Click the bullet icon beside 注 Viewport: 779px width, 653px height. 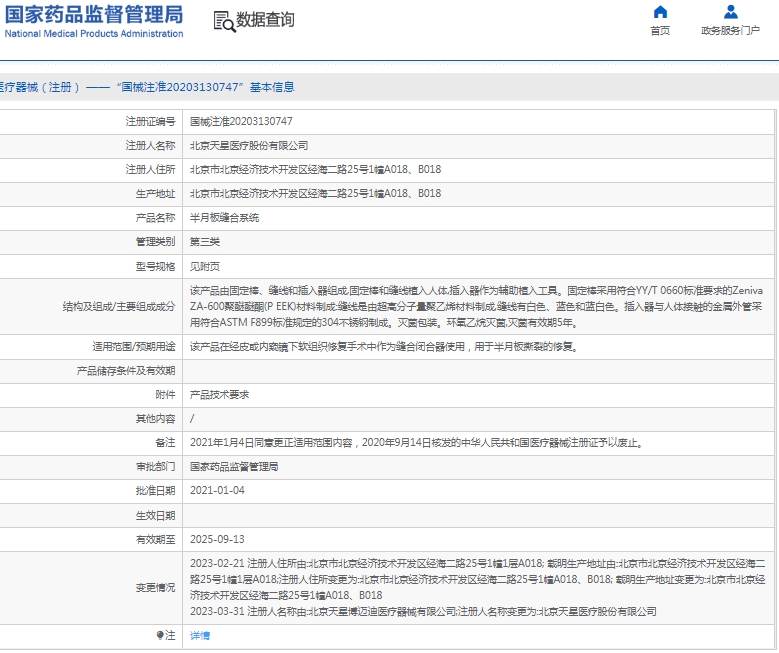click(x=159, y=636)
